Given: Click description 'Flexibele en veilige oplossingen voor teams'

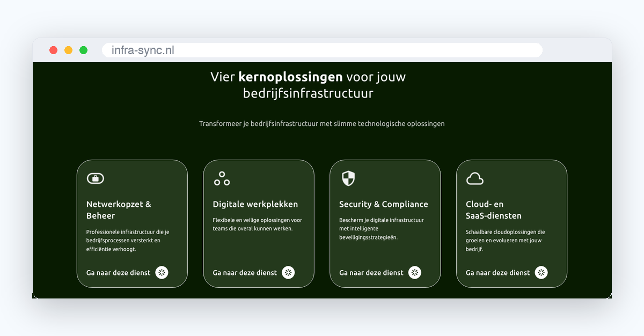Looking at the screenshot, I should pos(258,224).
